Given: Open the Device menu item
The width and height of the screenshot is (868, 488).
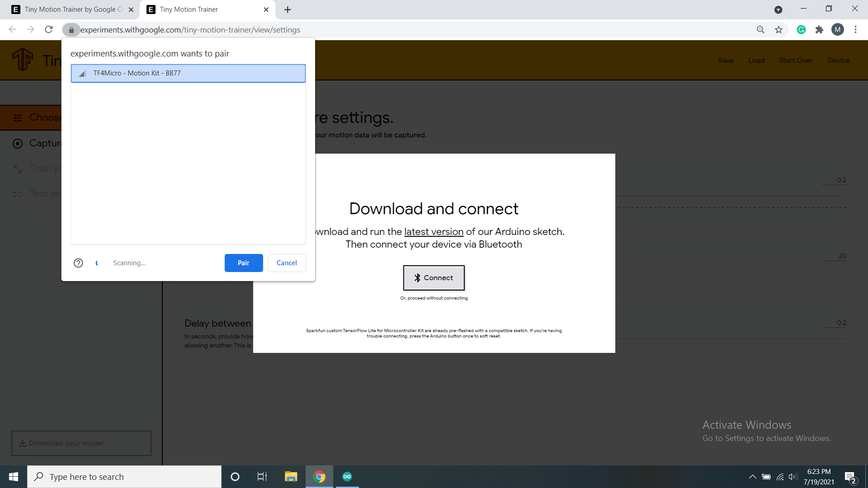Looking at the screenshot, I should tap(839, 61).
